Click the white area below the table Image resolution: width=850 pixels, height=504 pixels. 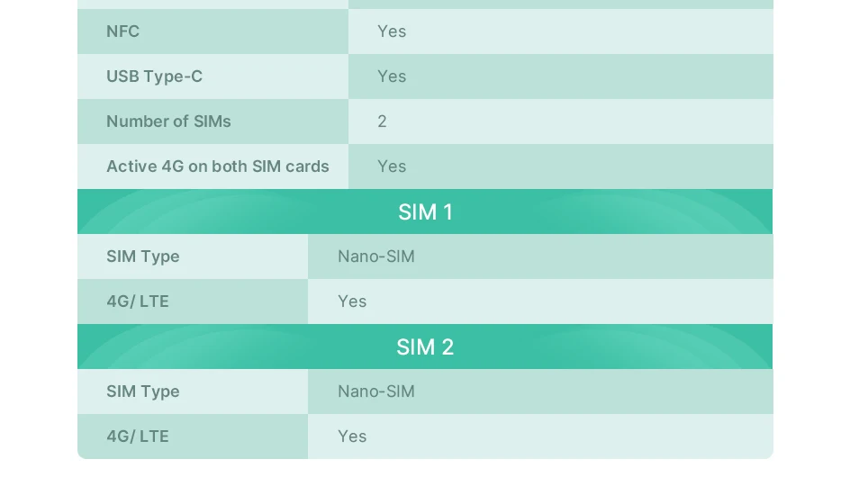[x=425, y=481]
